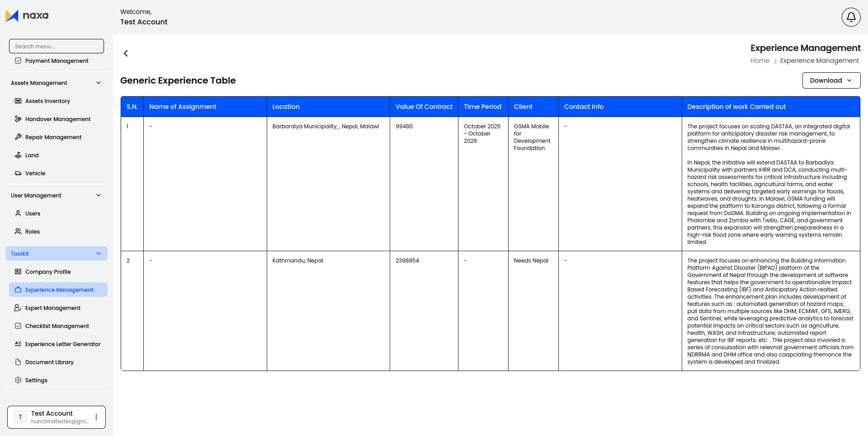Select Experience Management in the sidebar
This screenshot has width=868, height=436.
[59, 290]
